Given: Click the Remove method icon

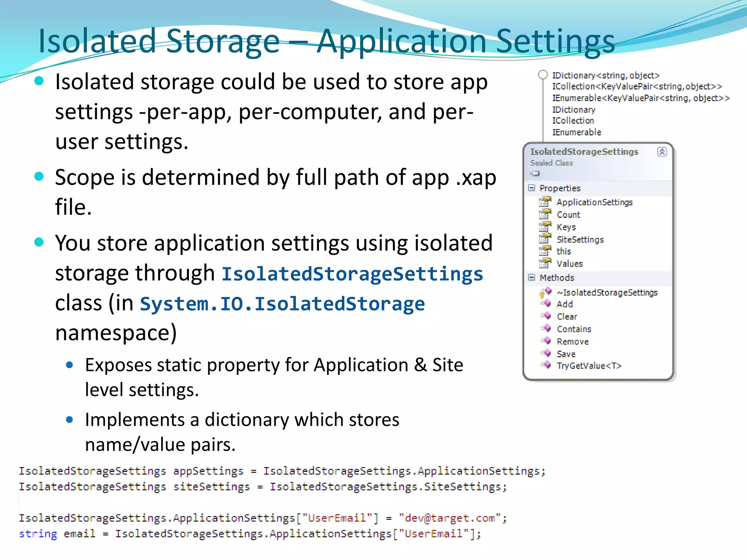Looking at the screenshot, I should (546, 341).
